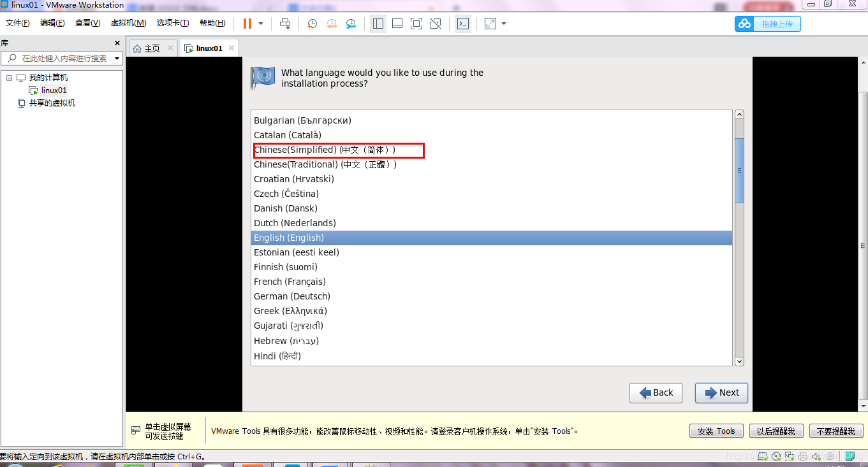Click the stretch guest display icon
868x467 pixels.
pyautogui.click(x=490, y=24)
